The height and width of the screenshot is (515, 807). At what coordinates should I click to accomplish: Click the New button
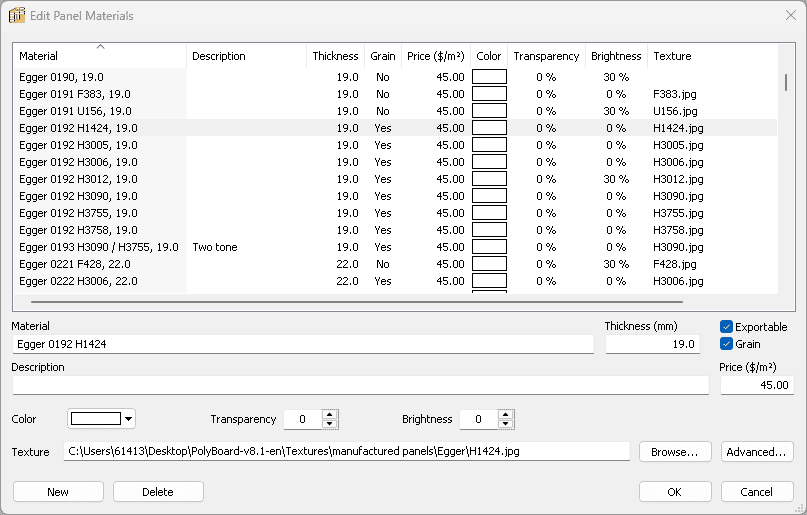coord(58,492)
